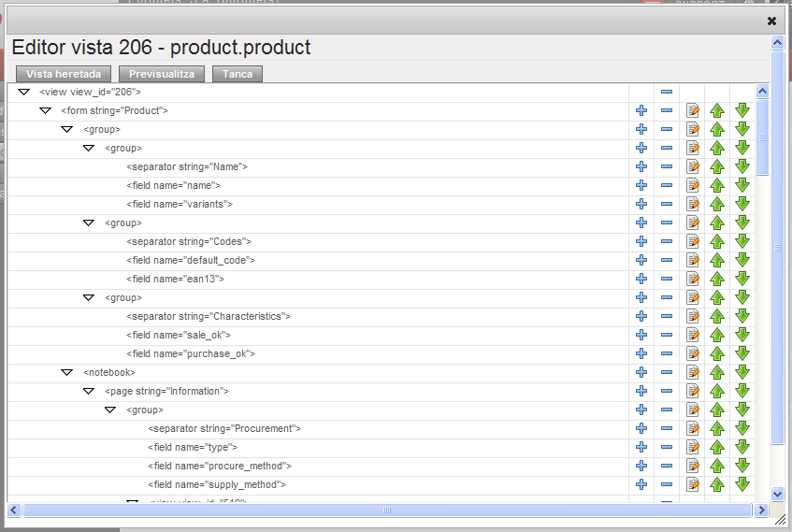Image resolution: width=792 pixels, height=532 pixels.
Task: Add a node after field "sale_ok"
Action: 641,335
